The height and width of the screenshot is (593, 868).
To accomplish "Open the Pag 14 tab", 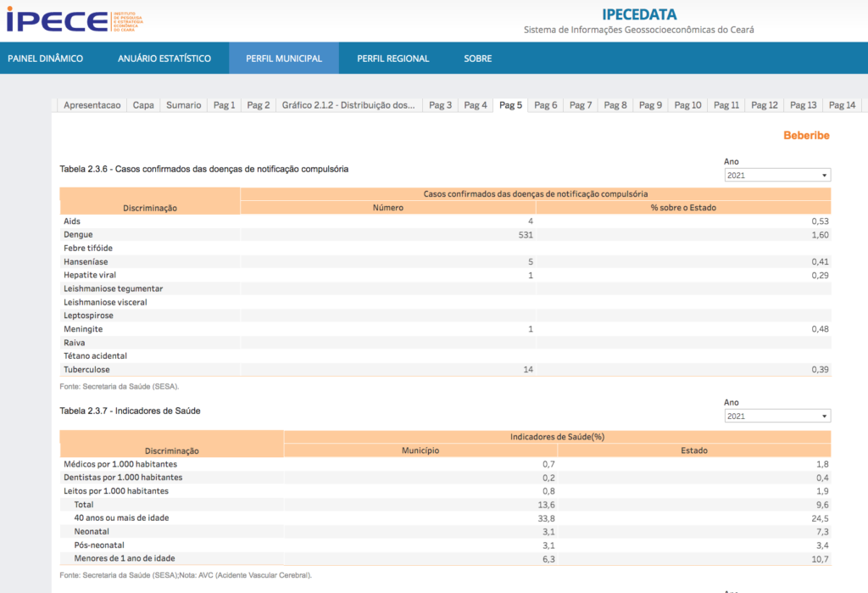I will [x=842, y=105].
